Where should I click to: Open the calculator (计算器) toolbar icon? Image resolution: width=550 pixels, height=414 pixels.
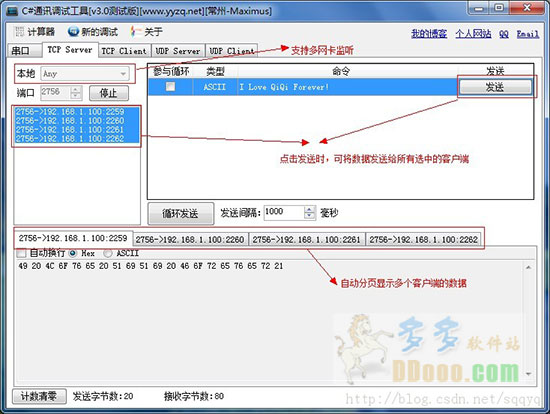tap(19, 32)
